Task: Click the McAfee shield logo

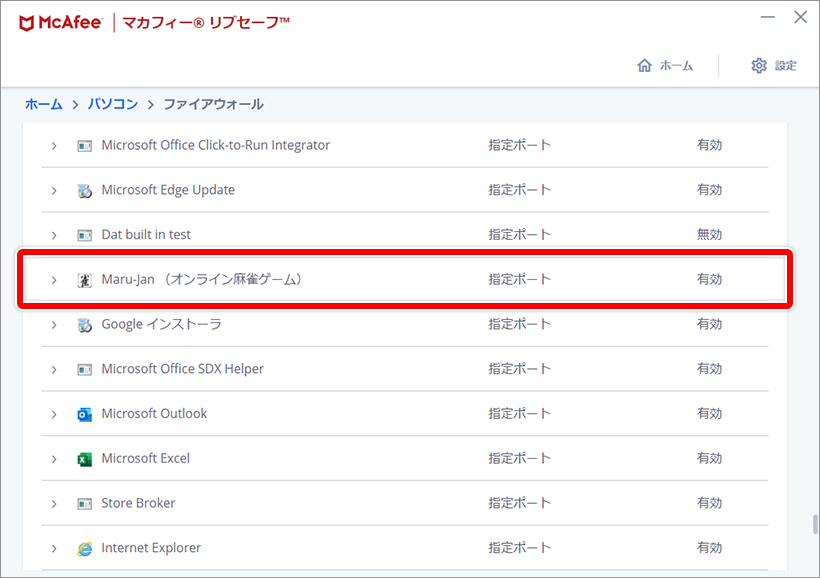Action: (27, 23)
